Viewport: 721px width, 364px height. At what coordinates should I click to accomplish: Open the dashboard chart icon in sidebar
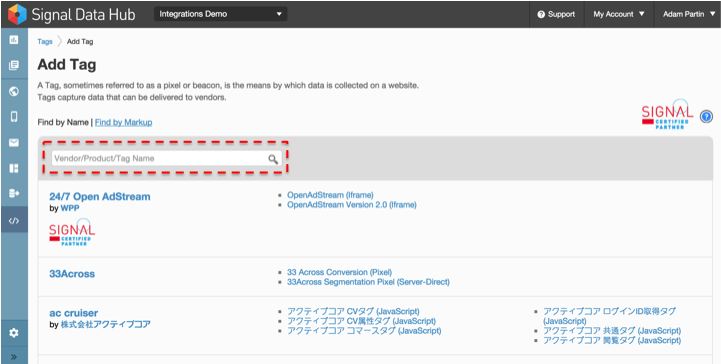(14, 40)
